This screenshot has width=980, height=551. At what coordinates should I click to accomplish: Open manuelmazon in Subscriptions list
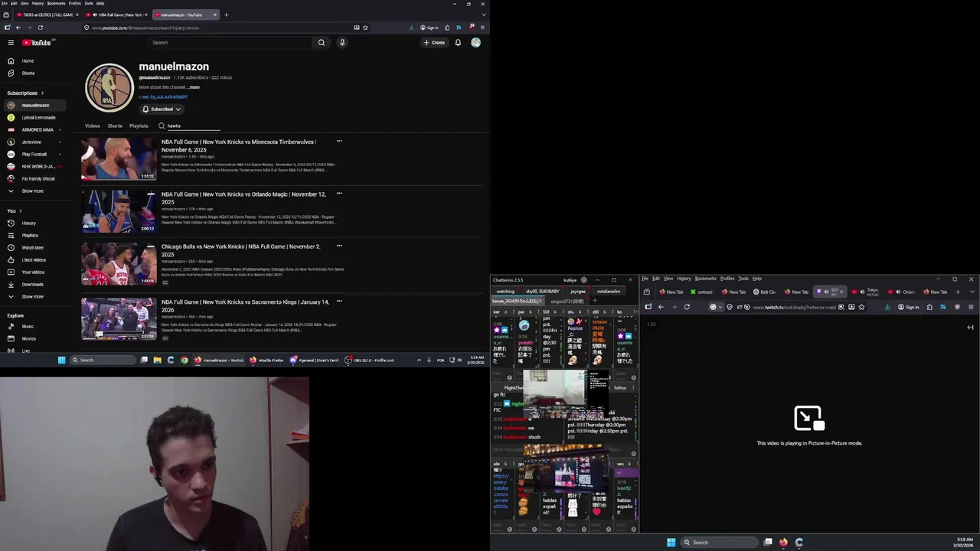point(34,106)
